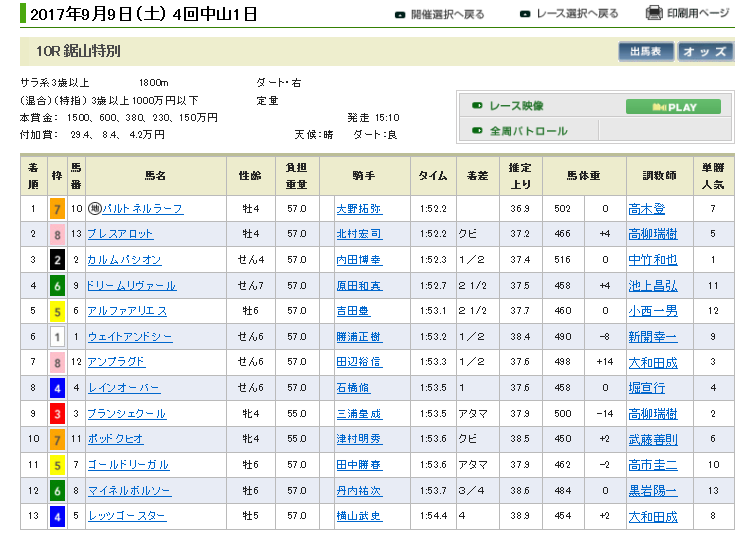The image size is (755, 541).
Task: Open the 出馬表 tab button
Action: pos(646,51)
